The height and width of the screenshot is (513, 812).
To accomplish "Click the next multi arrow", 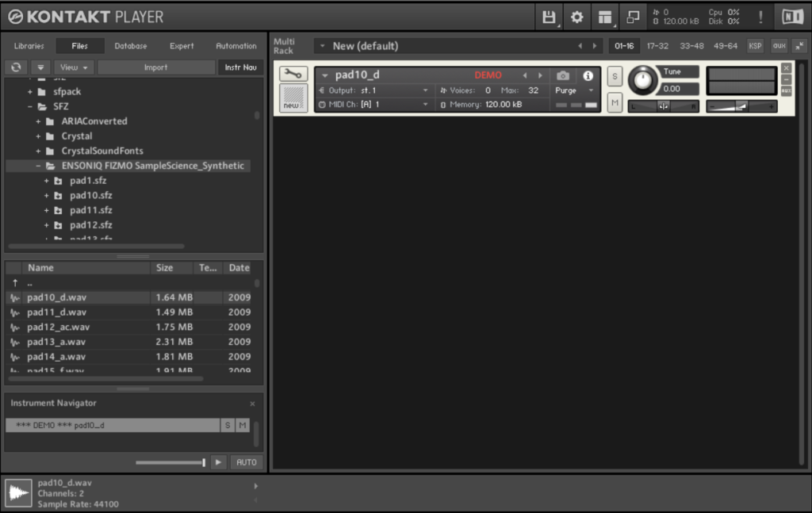I will coord(595,46).
